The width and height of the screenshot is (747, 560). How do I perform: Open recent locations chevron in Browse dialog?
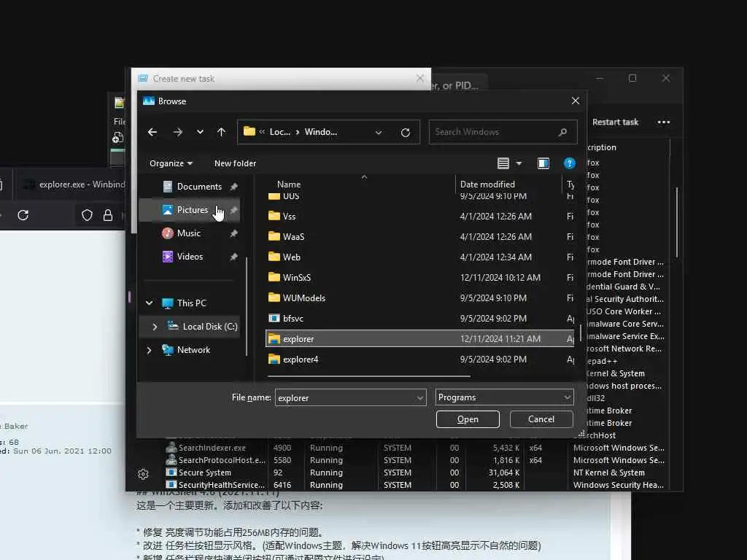tap(200, 132)
